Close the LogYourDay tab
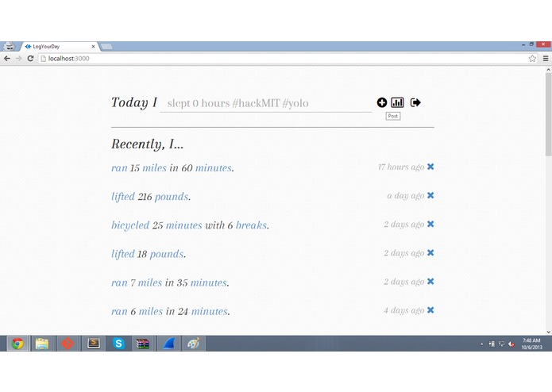This screenshot has width=552, height=392. 93,46
